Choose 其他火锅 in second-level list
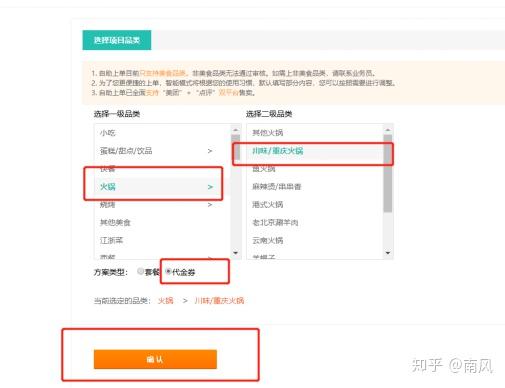Viewport: 505px width, 388px height. point(315,133)
